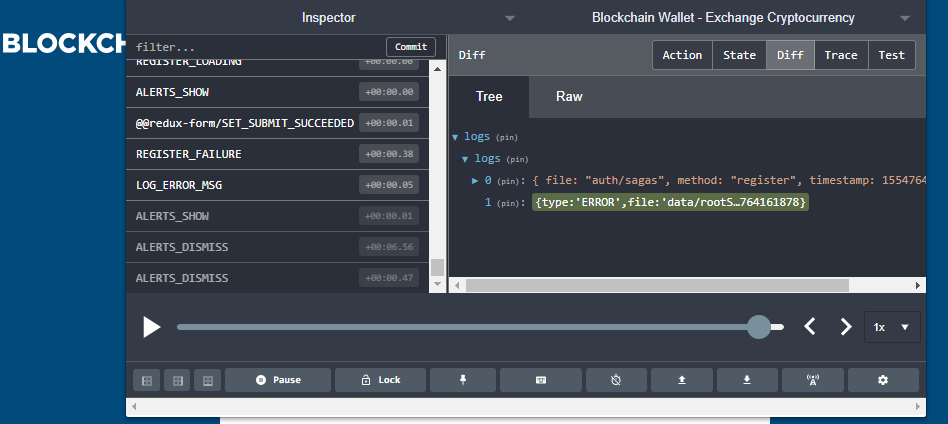Switch to the State tab

coord(739,55)
